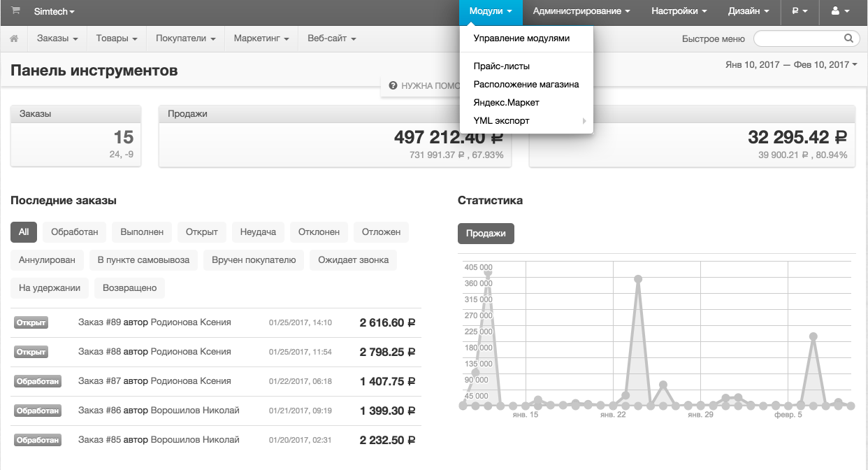Select the Продажи statistics tab
Image resolution: width=868 pixels, height=470 pixels.
click(x=486, y=234)
